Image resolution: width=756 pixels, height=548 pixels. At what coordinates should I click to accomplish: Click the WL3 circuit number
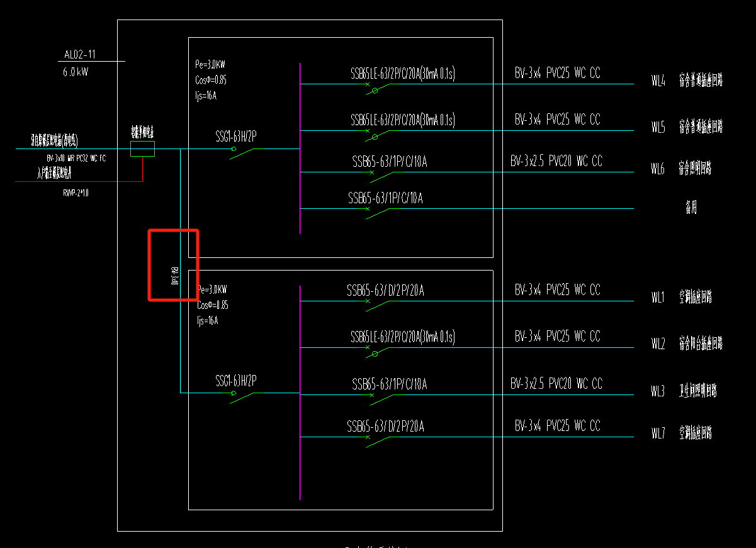coord(658,392)
